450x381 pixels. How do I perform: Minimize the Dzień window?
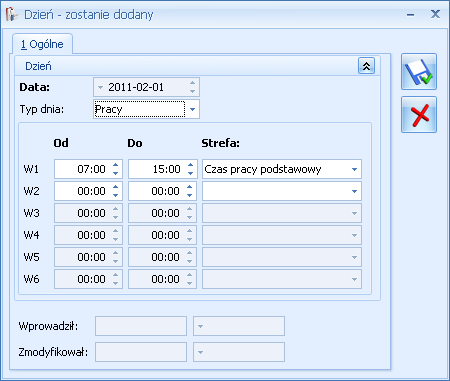pyautogui.click(x=411, y=15)
